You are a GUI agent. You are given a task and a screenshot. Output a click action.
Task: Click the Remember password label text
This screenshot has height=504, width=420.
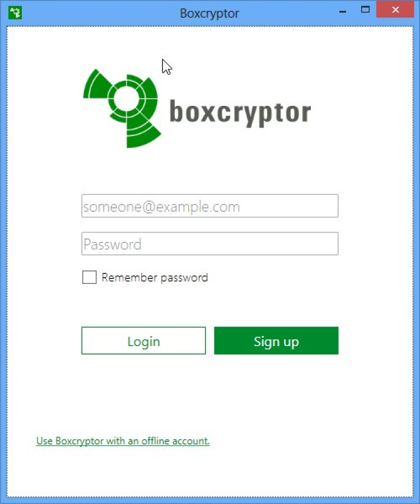(155, 277)
